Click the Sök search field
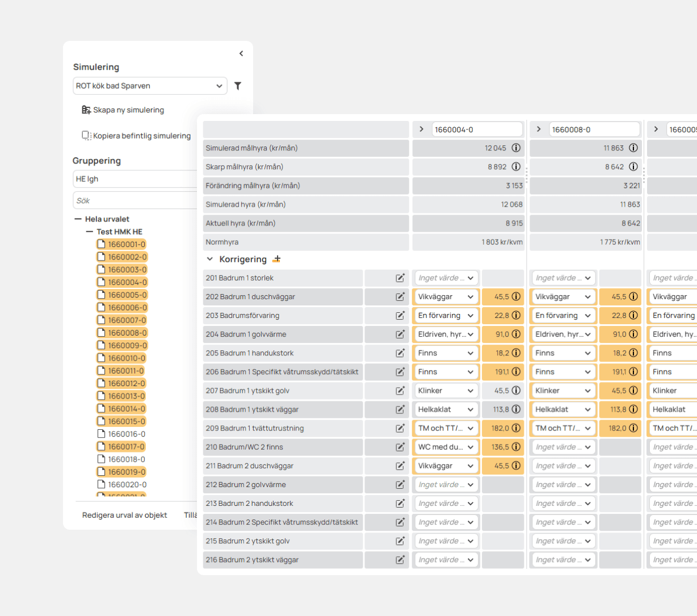 (135, 200)
